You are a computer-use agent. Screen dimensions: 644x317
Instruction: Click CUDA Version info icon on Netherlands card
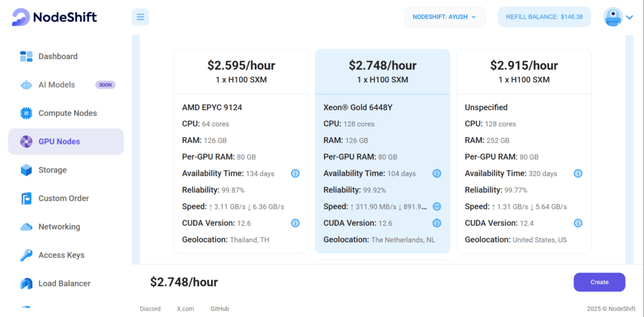(437, 223)
